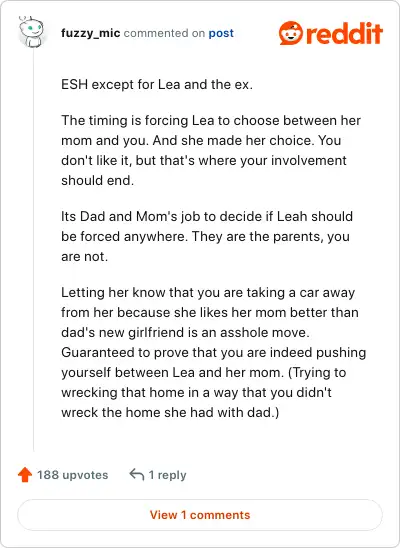This screenshot has width=400, height=548.
Task: Click the line "The timing is forcing Lea"
Action: (211, 121)
